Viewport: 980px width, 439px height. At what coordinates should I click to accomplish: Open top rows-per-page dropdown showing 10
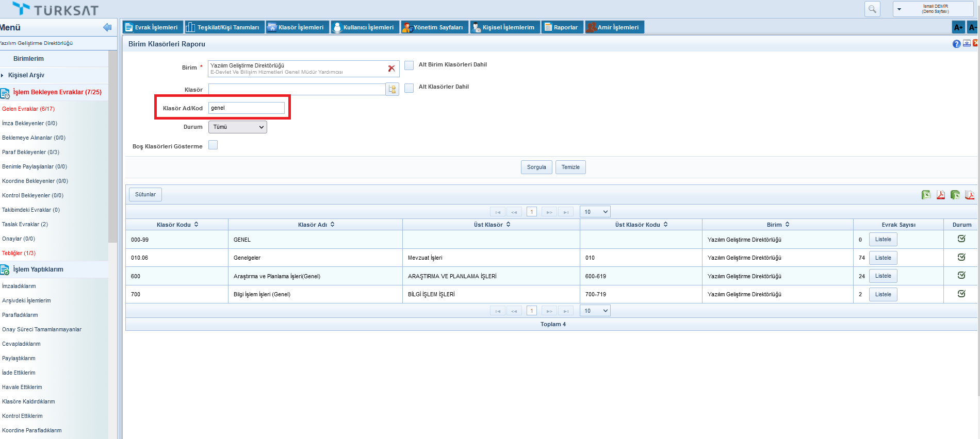[595, 212]
